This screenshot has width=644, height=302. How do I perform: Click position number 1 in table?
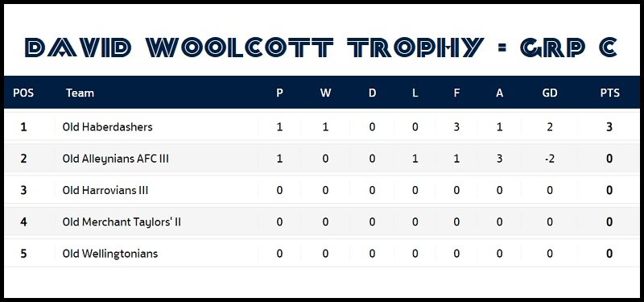[x=23, y=126]
